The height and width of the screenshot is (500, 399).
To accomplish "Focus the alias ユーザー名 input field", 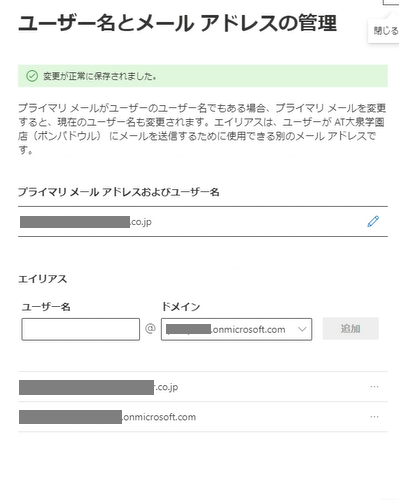I will [x=81, y=329].
